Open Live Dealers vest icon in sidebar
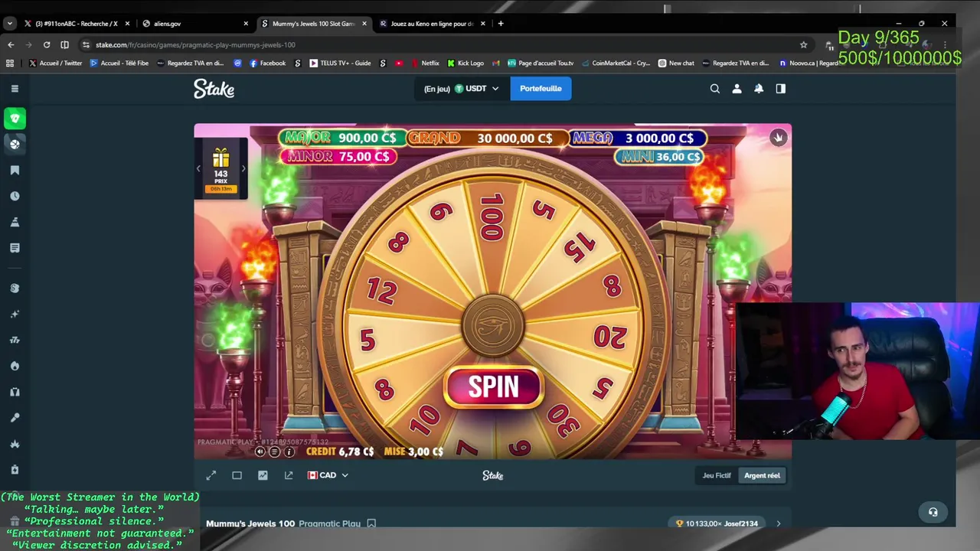Viewport: 980px width, 551px height. (15, 392)
